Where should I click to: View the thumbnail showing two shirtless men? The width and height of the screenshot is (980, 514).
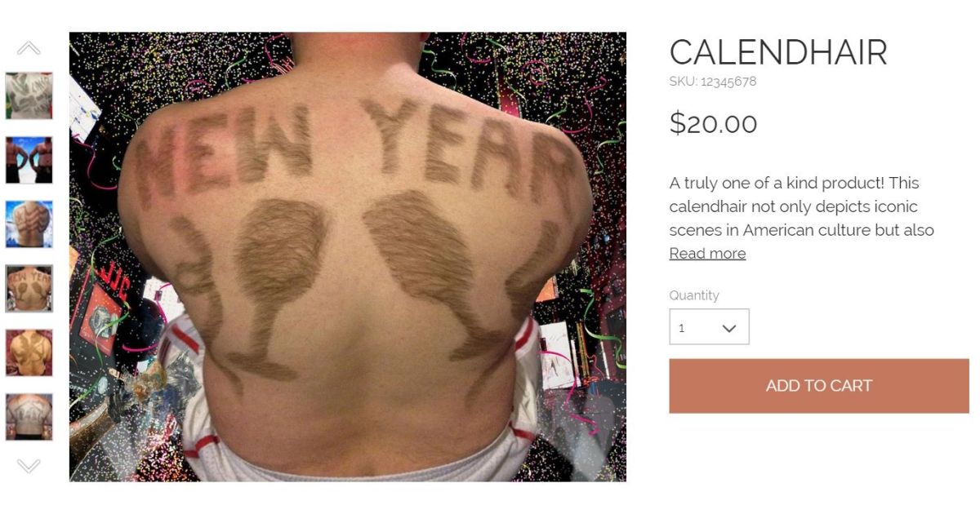29,160
